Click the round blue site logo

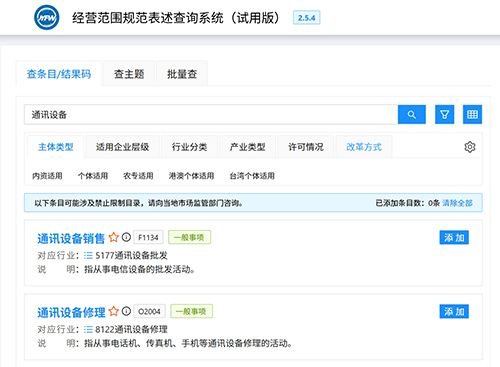click(47, 17)
